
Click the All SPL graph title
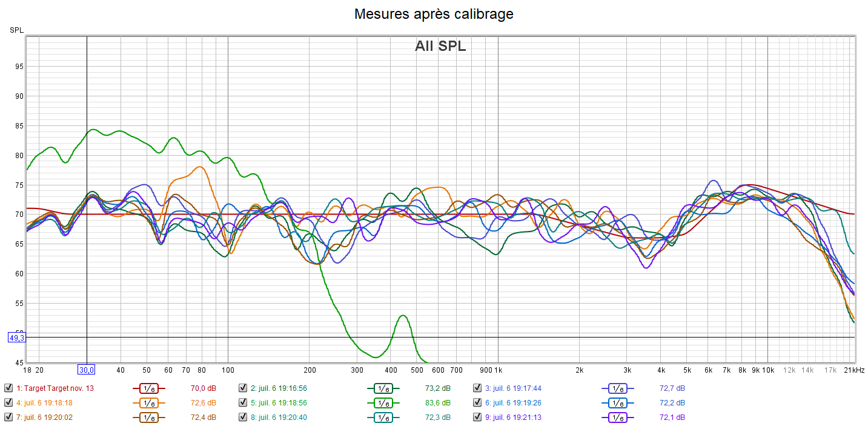[x=440, y=46]
